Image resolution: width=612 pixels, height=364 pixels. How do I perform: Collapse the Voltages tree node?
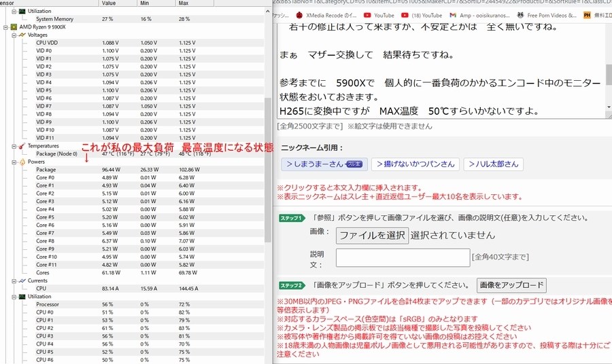14,35
